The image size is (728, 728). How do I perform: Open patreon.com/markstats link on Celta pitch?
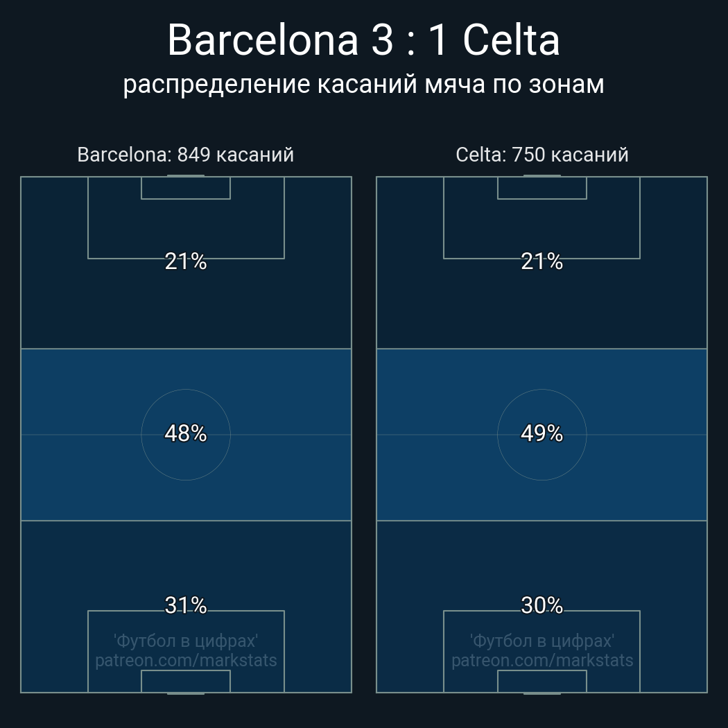(x=541, y=660)
